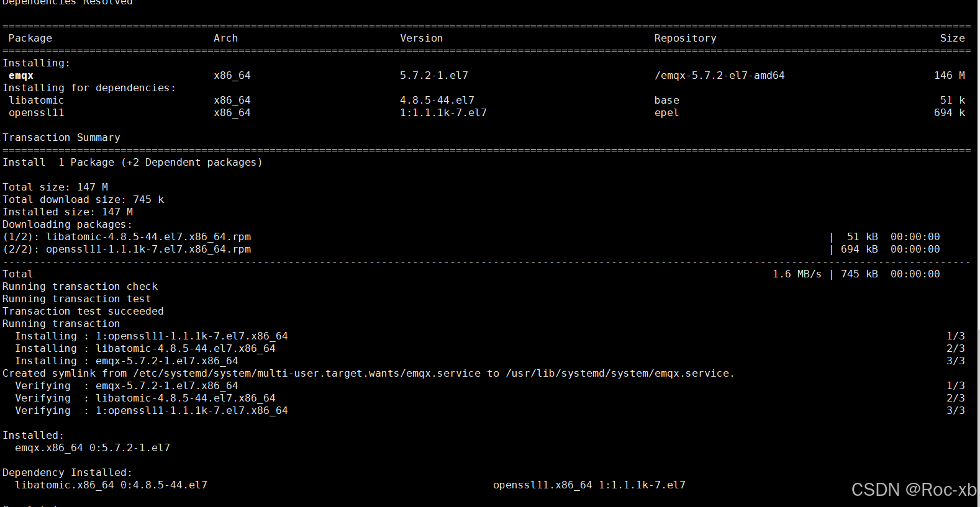Click the 'base' repository entry
The width and height of the screenshot is (980, 507).
tap(667, 101)
